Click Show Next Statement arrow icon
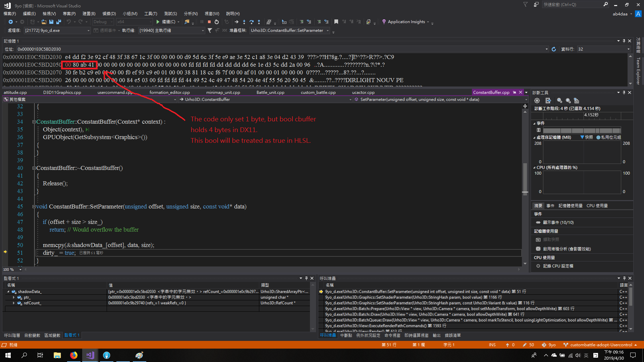Viewport: 644px width, 362px height. [x=236, y=22]
